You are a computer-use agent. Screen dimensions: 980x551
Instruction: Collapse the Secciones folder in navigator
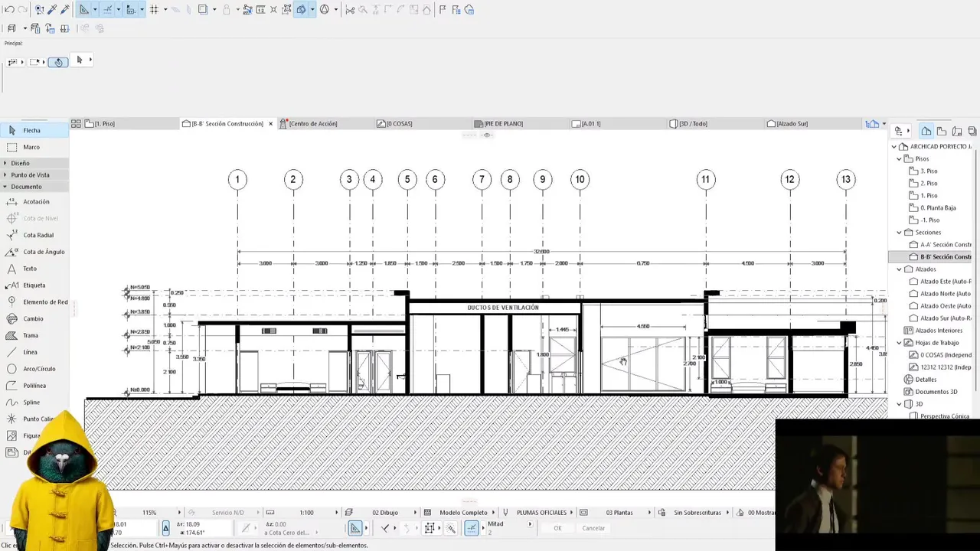pos(900,232)
